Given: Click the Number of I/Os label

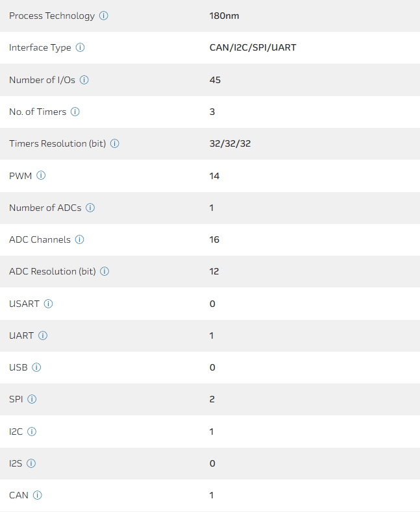Looking at the screenshot, I should click(42, 80).
